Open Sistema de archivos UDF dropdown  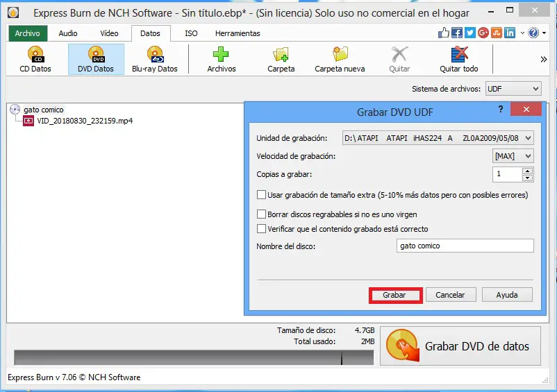coord(513,89)
